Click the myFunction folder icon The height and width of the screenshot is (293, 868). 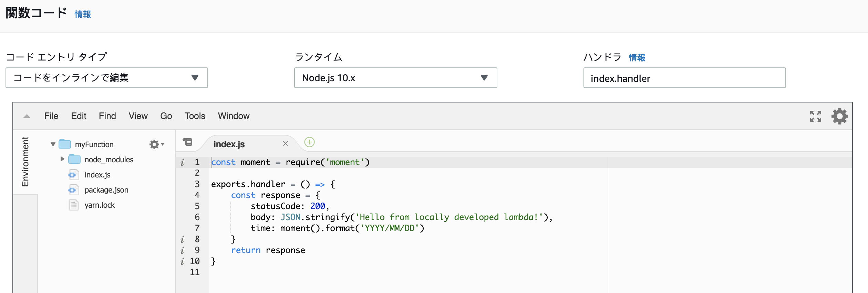pos(65,144)
